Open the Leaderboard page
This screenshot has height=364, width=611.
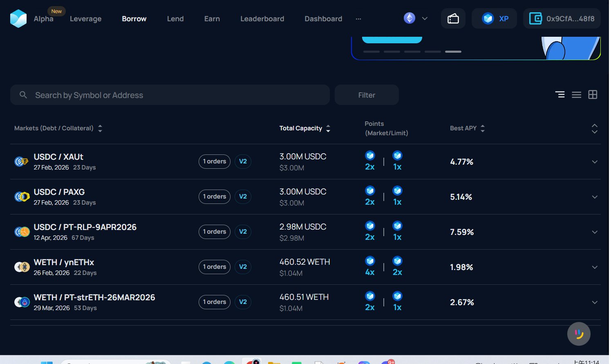pos(262,19)
